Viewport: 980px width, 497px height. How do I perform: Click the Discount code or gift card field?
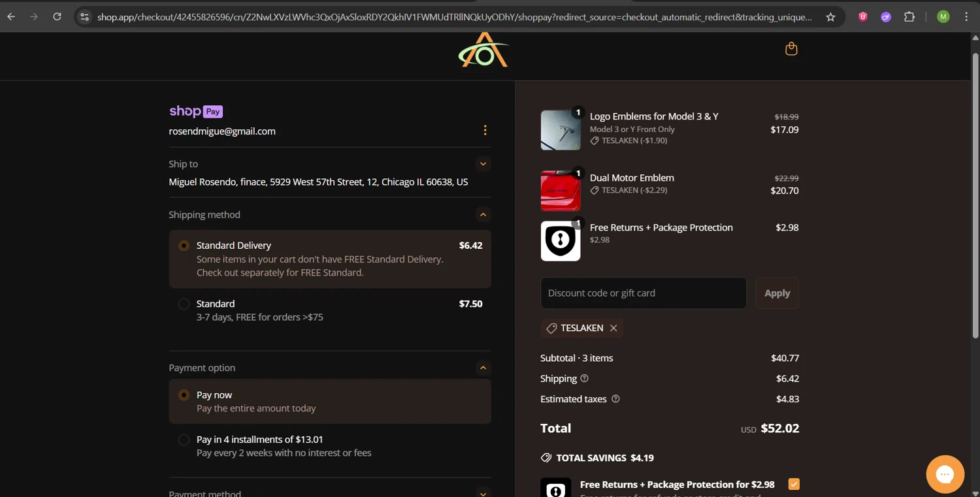point(643,293)
